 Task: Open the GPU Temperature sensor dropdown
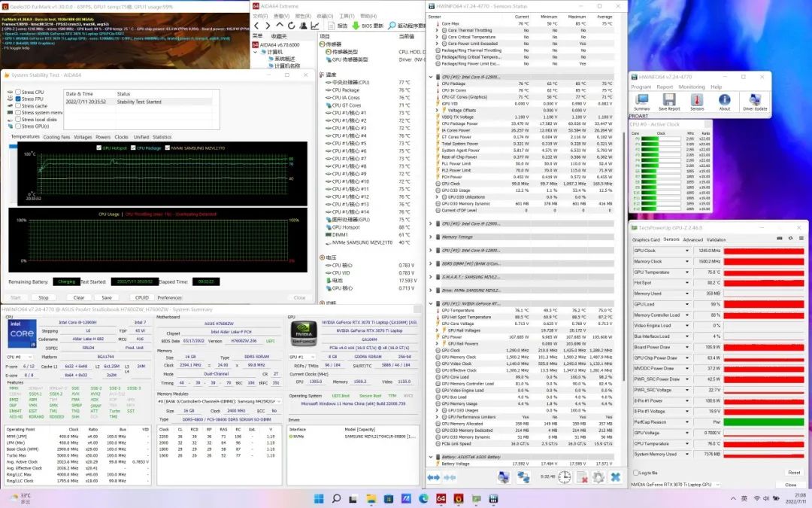tap(689, 272)
